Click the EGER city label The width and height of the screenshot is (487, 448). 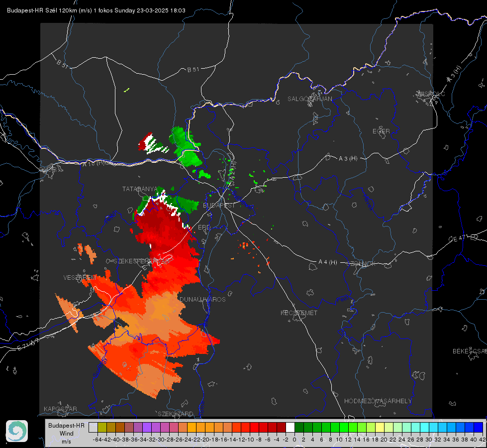(381, 131)
